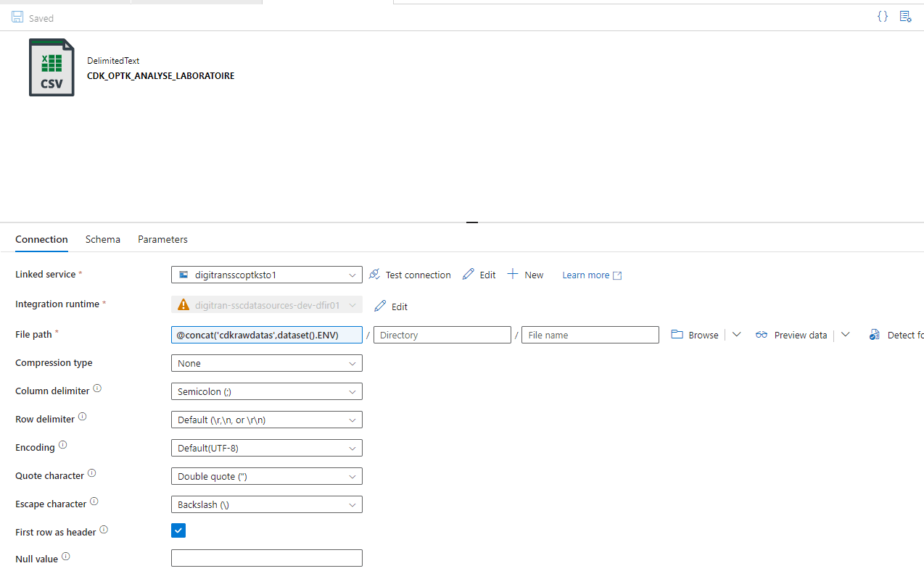Open the Parameters tab

[162, 239]
